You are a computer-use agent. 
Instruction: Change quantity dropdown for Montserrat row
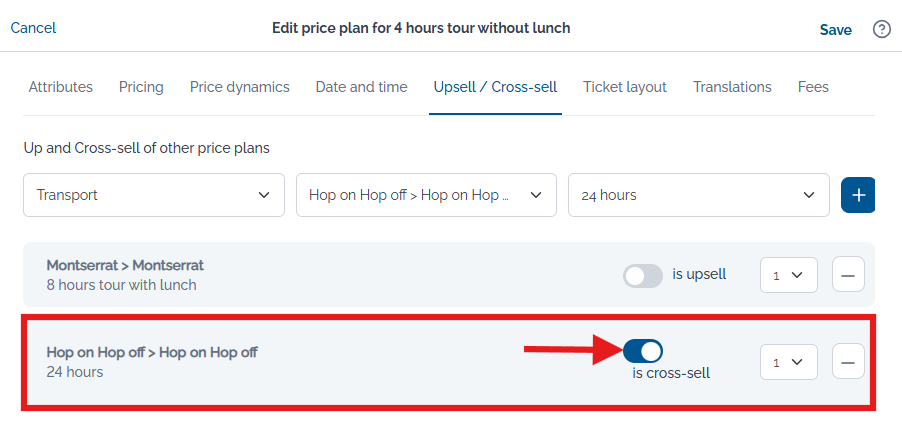pyautogui.click(x=789, y=275)
